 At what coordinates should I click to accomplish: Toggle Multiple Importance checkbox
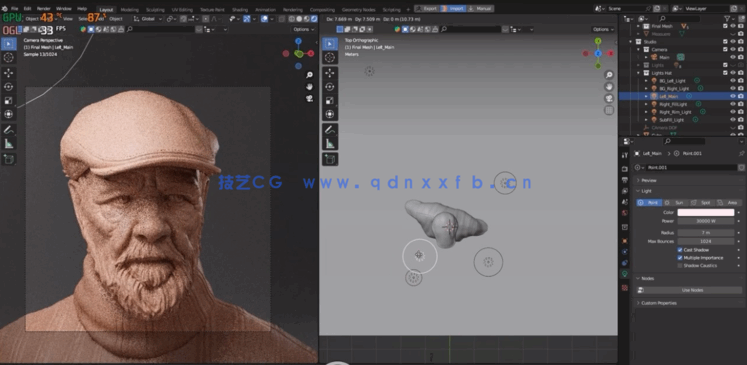point(680,258)
